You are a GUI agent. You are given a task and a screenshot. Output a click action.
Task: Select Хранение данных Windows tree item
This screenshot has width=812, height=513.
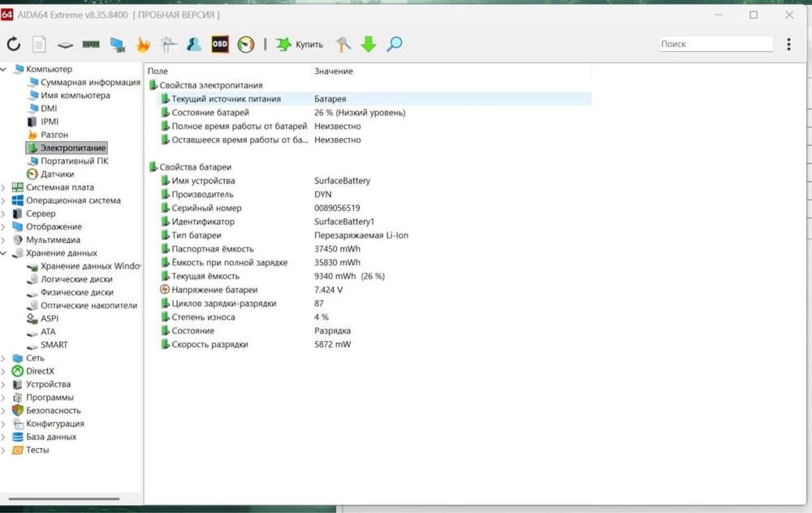pyautogui.click(x=90, y=266)
